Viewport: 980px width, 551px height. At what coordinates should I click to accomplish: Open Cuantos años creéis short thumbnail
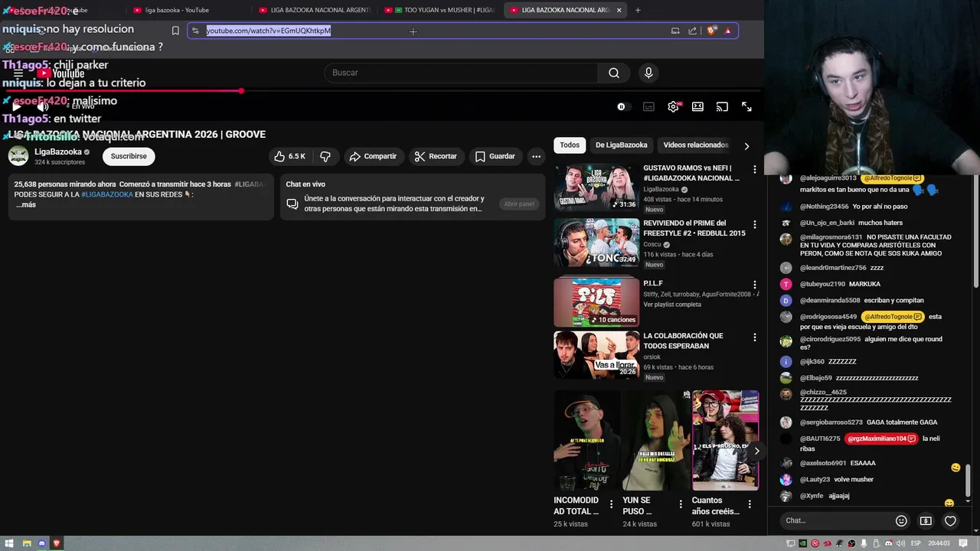click(x=725, y=441)
